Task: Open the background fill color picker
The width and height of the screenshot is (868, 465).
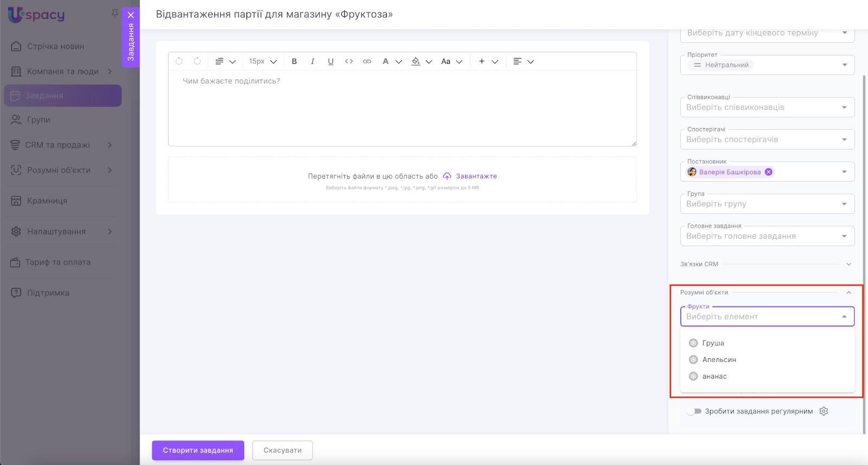Action: [x=422, y=61]
